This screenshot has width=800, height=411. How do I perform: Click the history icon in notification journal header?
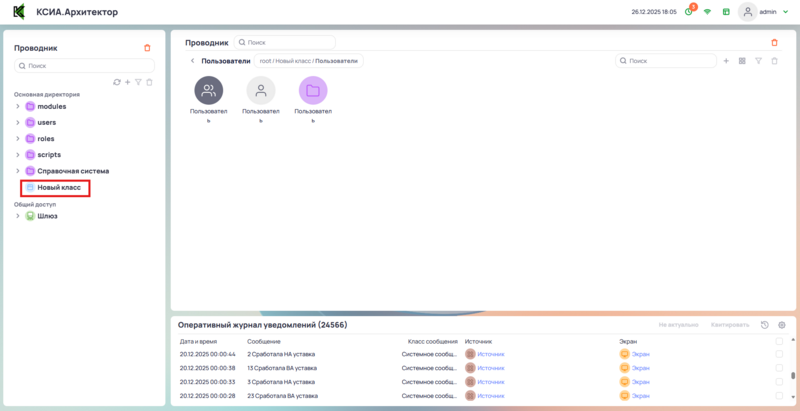764,325
